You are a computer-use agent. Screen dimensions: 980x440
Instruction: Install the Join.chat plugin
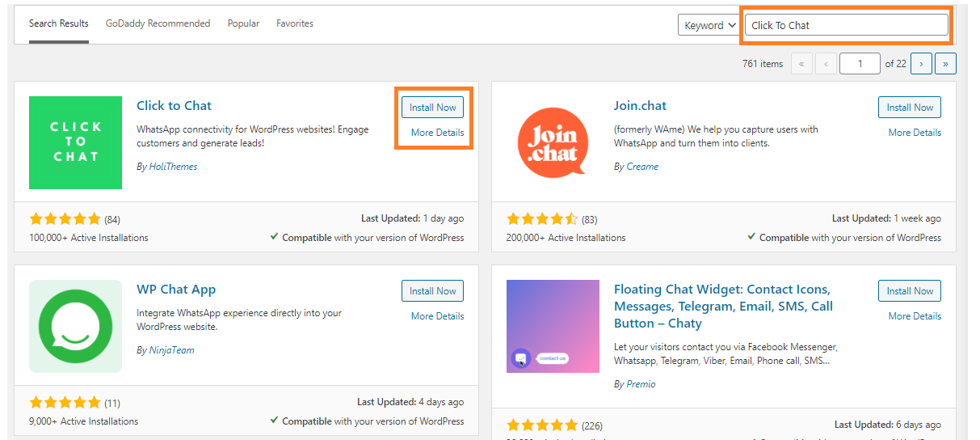pyautogui.click(x=910, y=108)
